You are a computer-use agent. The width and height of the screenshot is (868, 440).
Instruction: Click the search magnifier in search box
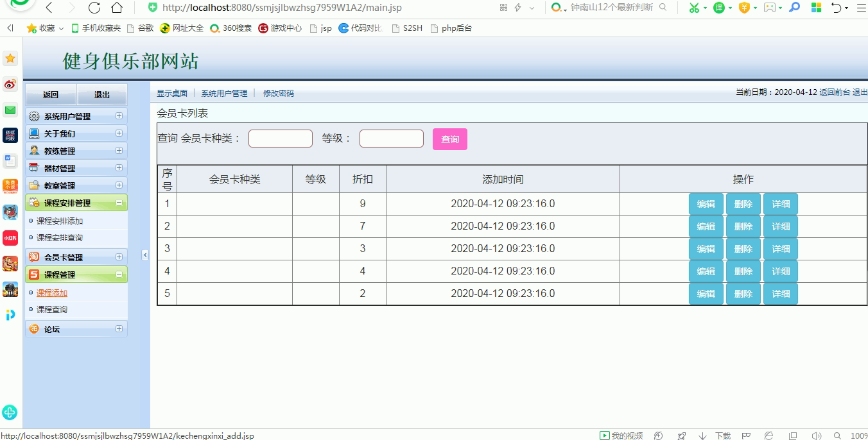coord(663,8)
